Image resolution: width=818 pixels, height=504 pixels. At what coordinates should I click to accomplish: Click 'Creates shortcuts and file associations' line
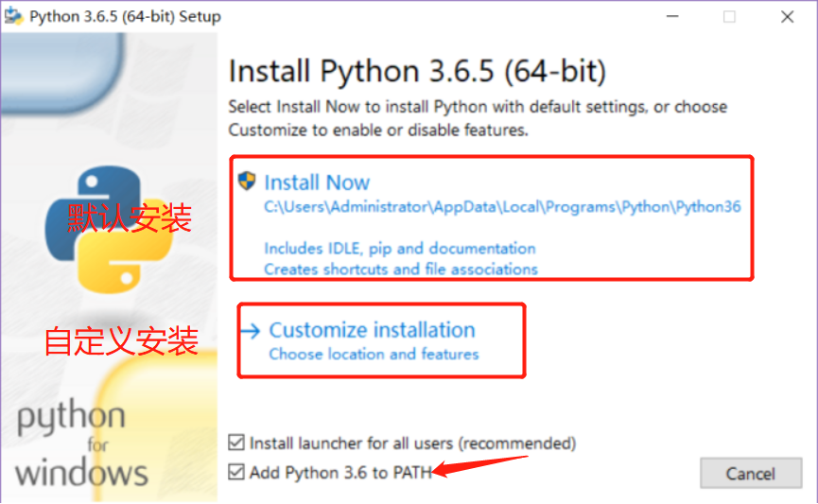tap(400, 269)
